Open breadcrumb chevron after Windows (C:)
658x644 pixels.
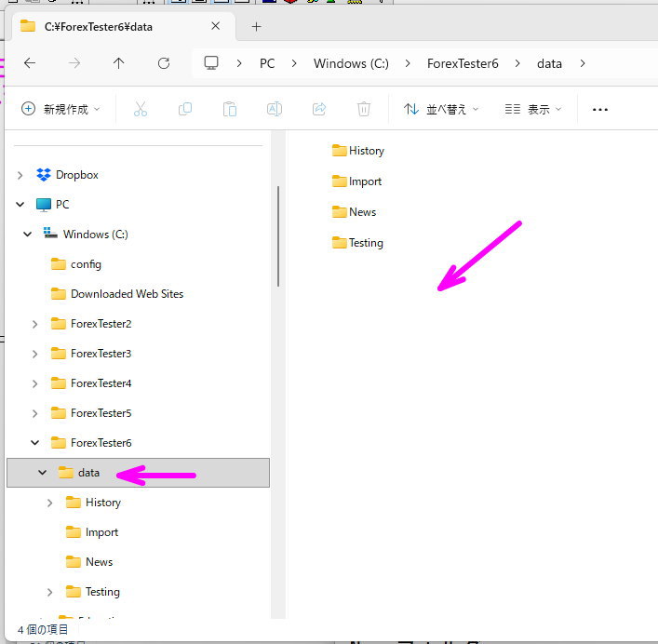408,63
